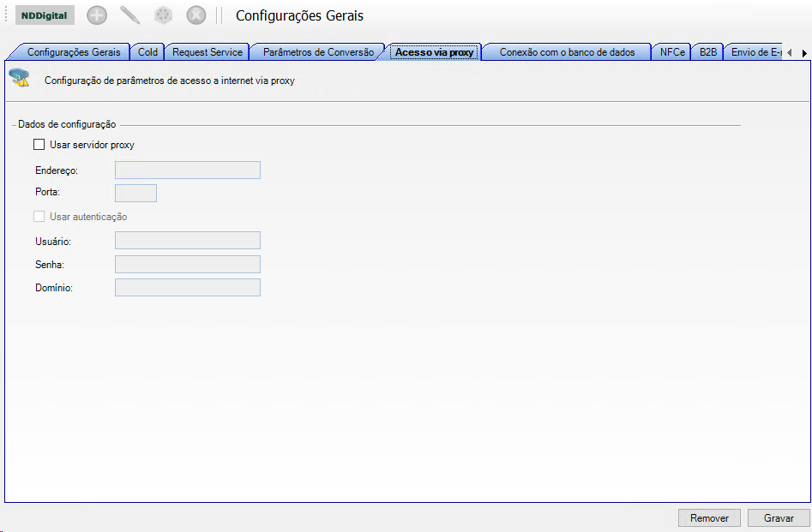Click the Porta: label
812x532 pixels.
pyautogui.click(x=48, y=192)
